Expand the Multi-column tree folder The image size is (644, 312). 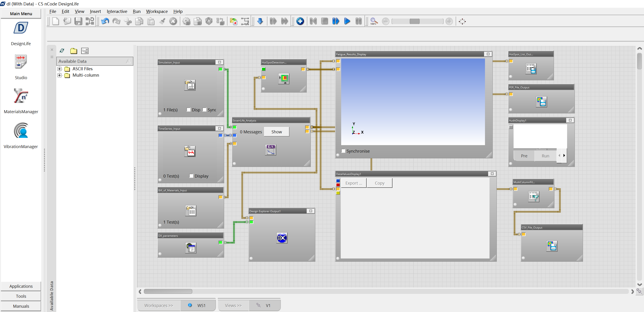coord(59,75)
